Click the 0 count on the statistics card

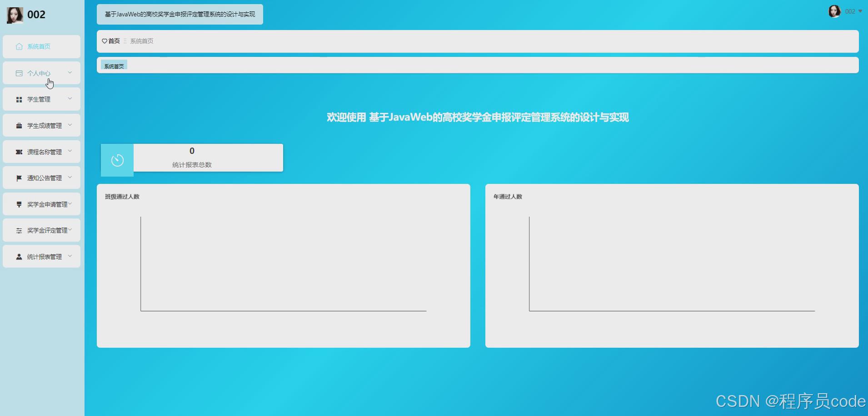coord(192,151)
